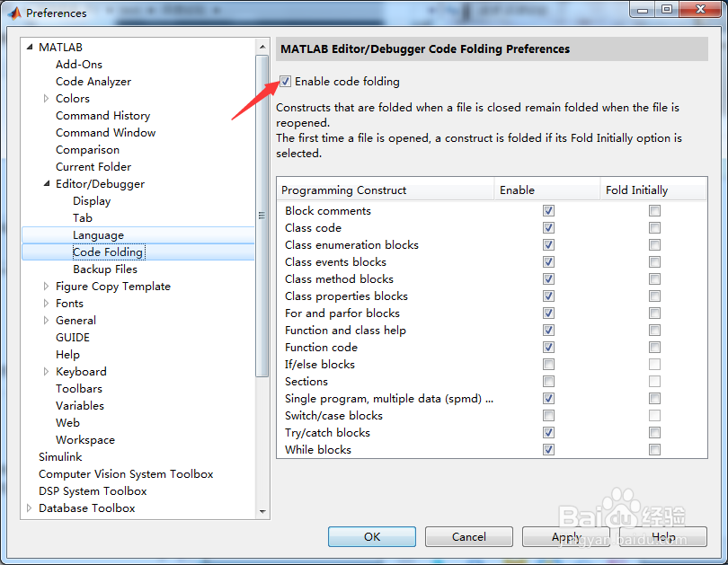Click the Apply button
The image size is (728, 565).
[566, 536]
